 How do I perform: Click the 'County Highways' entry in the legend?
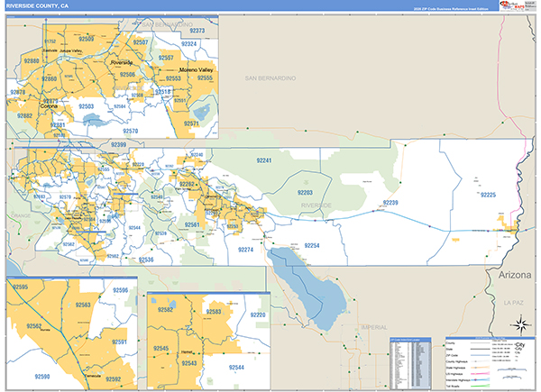coord(456,361)
